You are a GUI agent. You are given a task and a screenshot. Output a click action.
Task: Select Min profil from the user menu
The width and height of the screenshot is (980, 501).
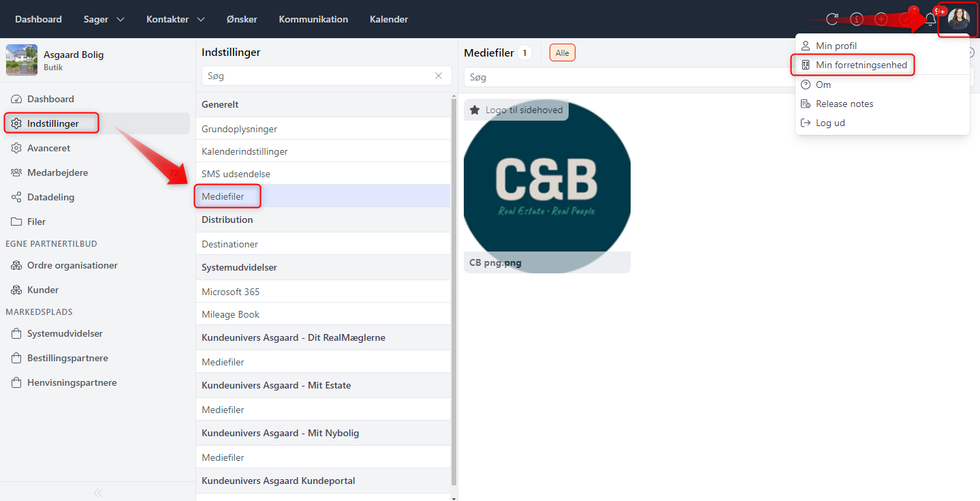click(x=882, y=46)
